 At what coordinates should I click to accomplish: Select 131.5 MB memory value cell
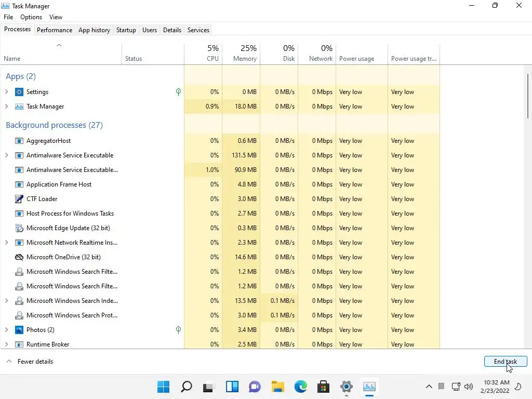point(241,155)
